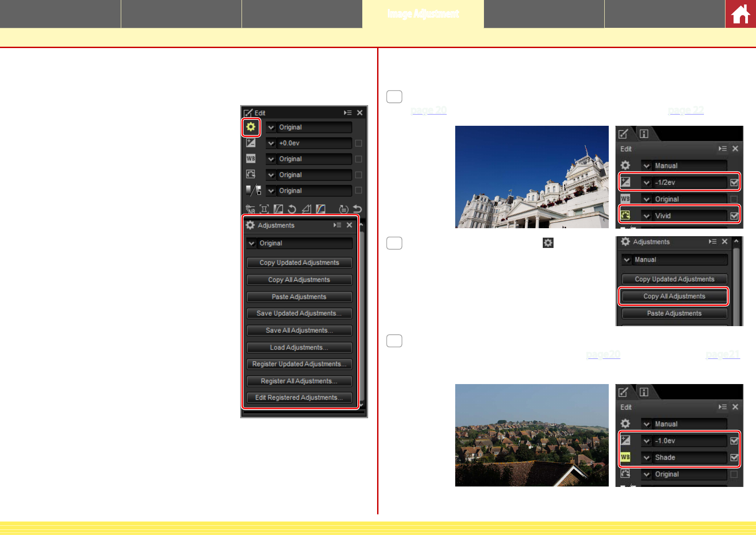Image resolution: width=756 pixels, height=535 pixels.
Task: Open the left panel's white balance dropdown
Action: pyautogui.click(x=309, y=159)
